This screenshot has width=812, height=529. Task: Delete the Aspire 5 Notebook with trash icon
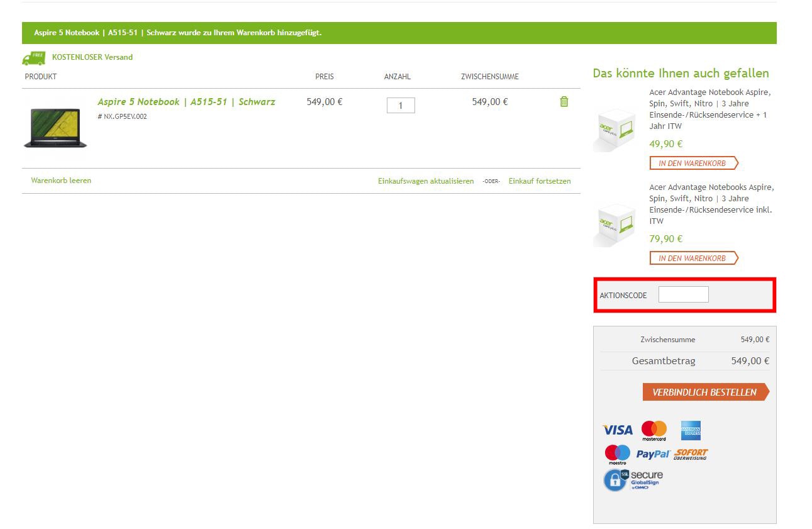pos(564,101)
